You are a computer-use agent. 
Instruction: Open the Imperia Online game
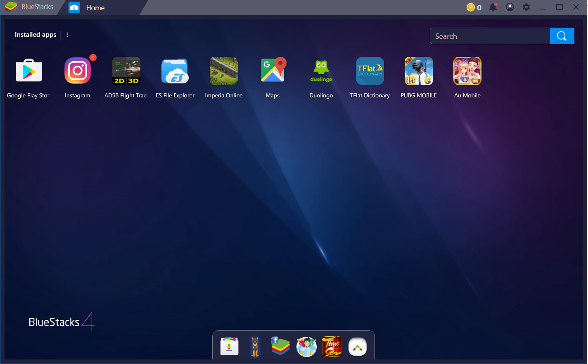coord(224,71)
